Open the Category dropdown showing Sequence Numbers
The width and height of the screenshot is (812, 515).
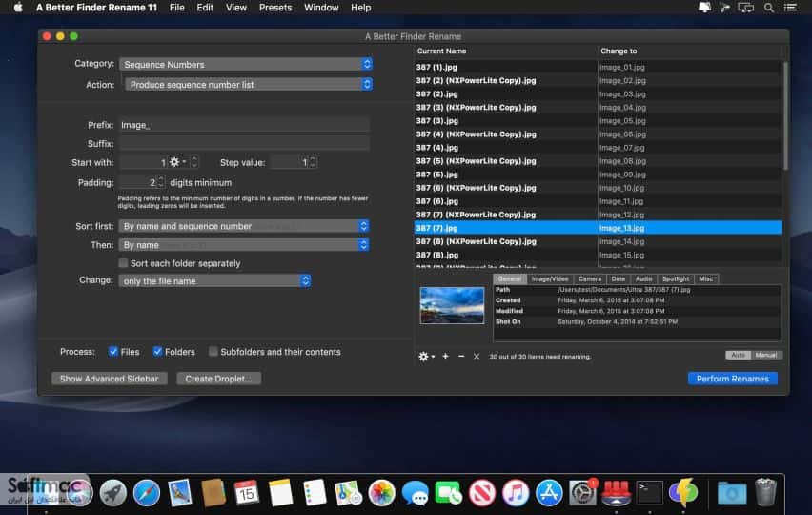pos(246,64)
